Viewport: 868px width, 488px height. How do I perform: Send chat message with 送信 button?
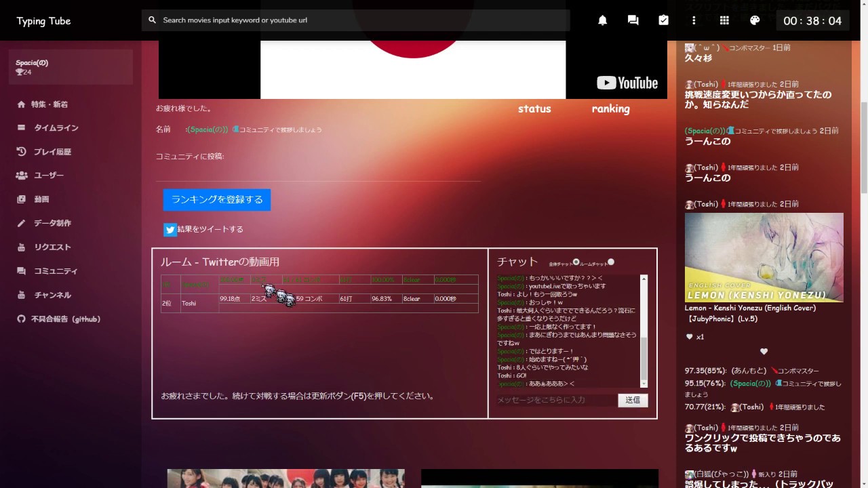633,400
